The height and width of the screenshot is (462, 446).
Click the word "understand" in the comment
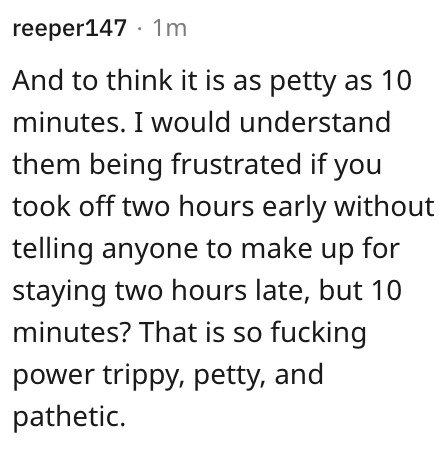[x=315, y=122]
